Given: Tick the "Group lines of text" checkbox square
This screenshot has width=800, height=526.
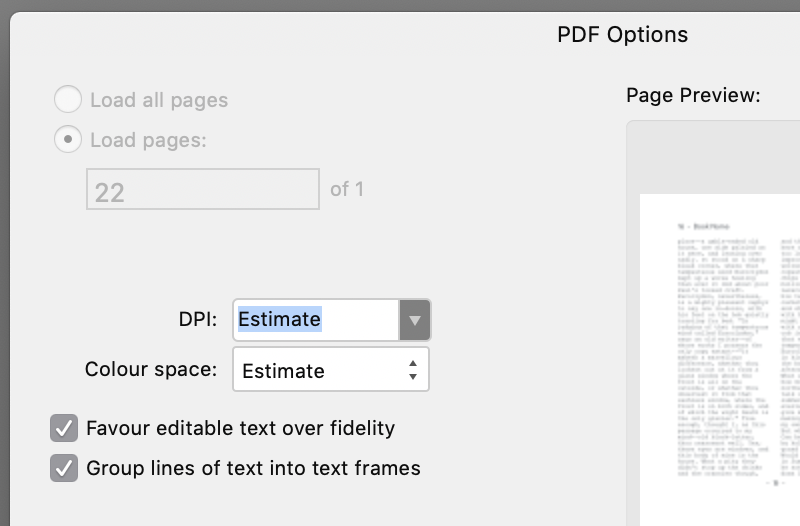Looking at the screenshot, I should tap(64, 468).
